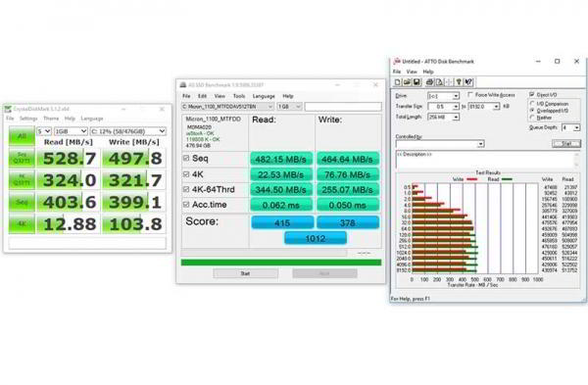
Task: Select the I/O Comparison radio button
Action: coord(532,104)
